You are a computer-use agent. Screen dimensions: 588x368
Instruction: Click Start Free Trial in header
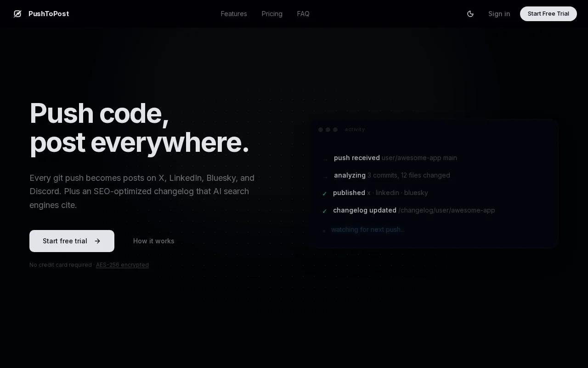click(x=548, y=14)
